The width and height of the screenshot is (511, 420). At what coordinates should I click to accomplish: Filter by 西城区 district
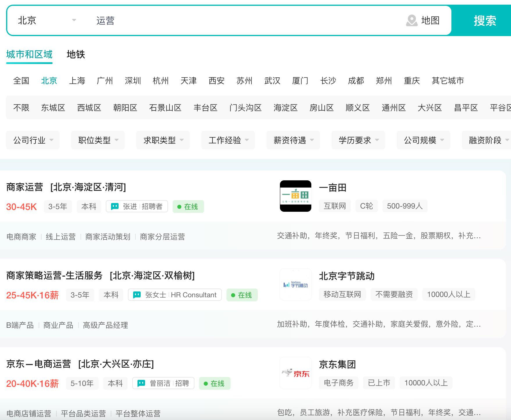89,108
